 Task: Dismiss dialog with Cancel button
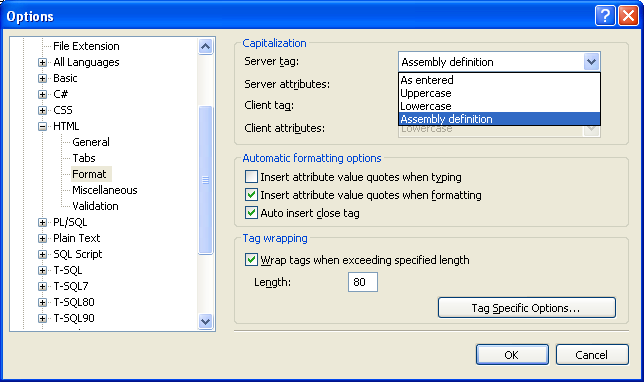point(592,354)
